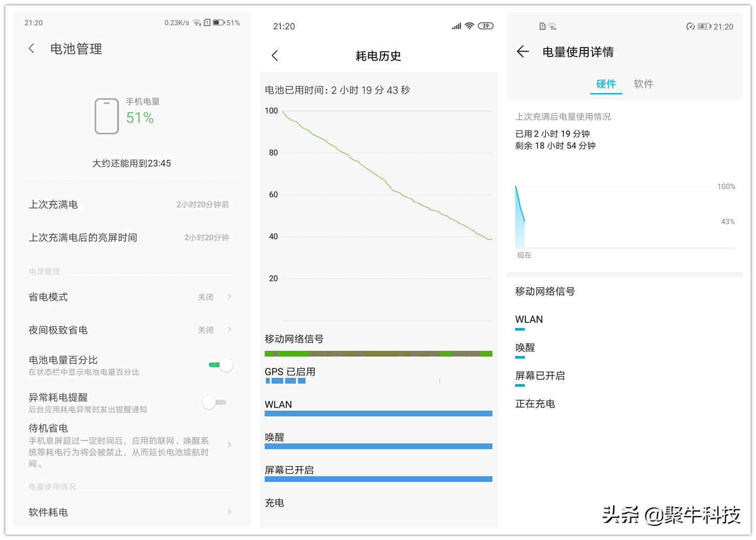Tap the WLAN blue bar in 耗电历史
Viewport: 756px width, 540px height.
tap(379, 413)
